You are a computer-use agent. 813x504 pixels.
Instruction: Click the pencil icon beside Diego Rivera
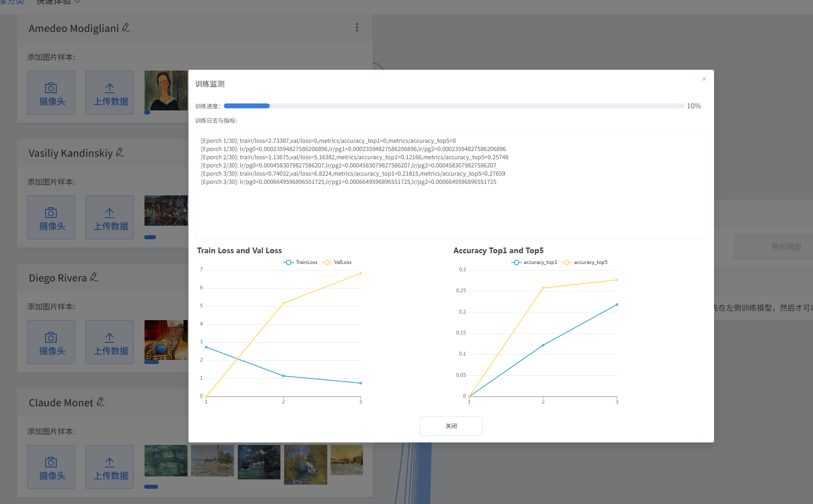pos(94,277)
